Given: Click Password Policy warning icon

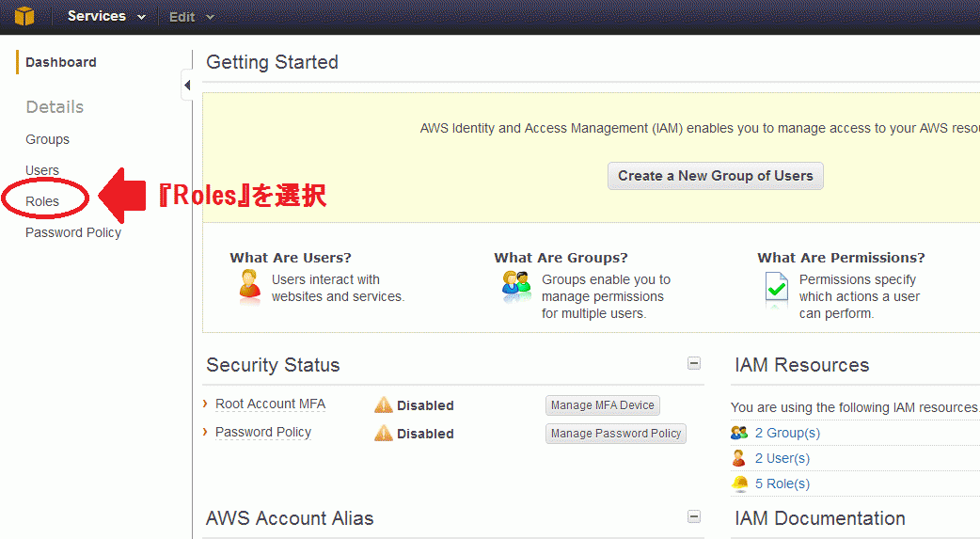Looking at the screenshot, I should click(383, 433).
